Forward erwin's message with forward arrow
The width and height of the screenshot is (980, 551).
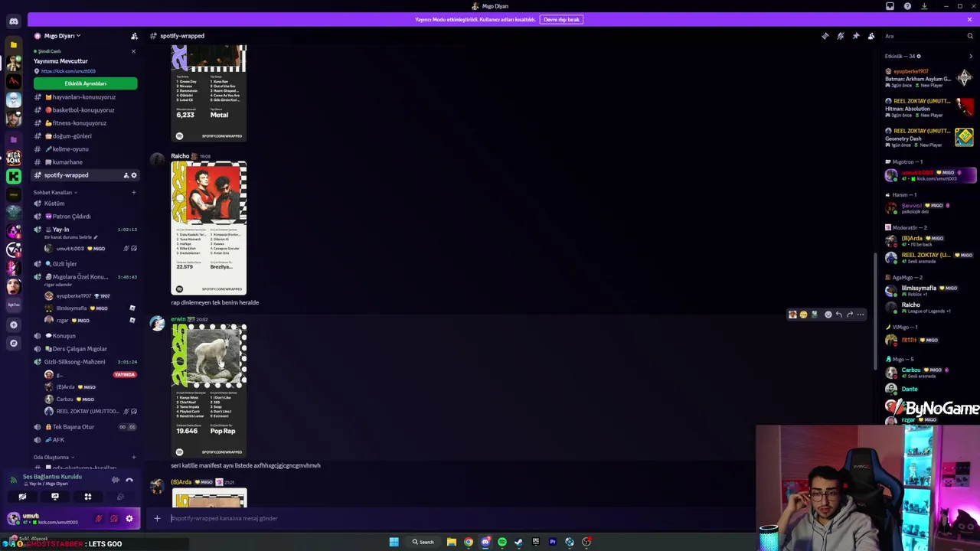(x=849, y=315)
